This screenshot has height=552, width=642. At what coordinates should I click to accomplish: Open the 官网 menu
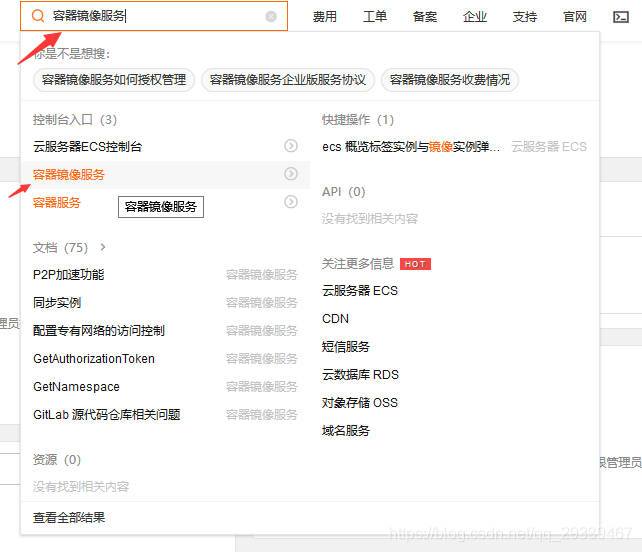pyautogui.click(x=574, y=17)
